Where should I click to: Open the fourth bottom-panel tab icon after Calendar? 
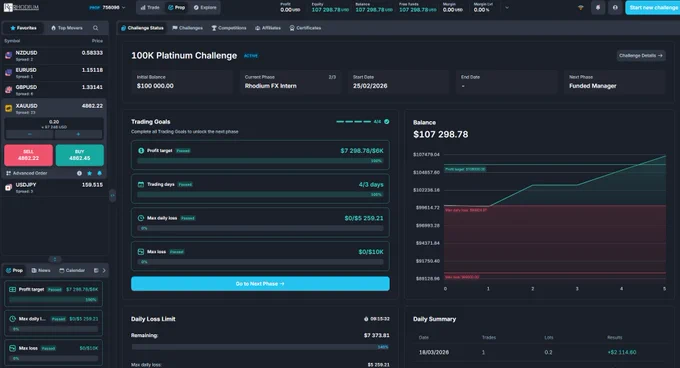pos(96,270)
